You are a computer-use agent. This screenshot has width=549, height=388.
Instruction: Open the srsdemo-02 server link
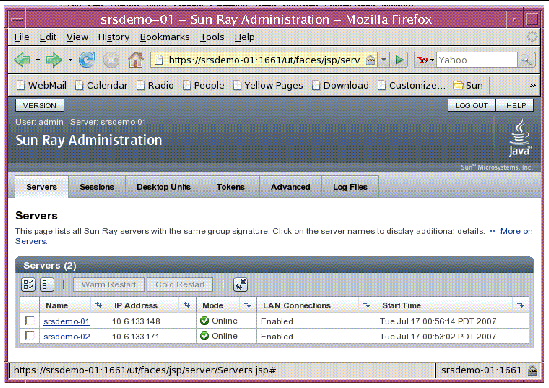(x=67, y=336)
